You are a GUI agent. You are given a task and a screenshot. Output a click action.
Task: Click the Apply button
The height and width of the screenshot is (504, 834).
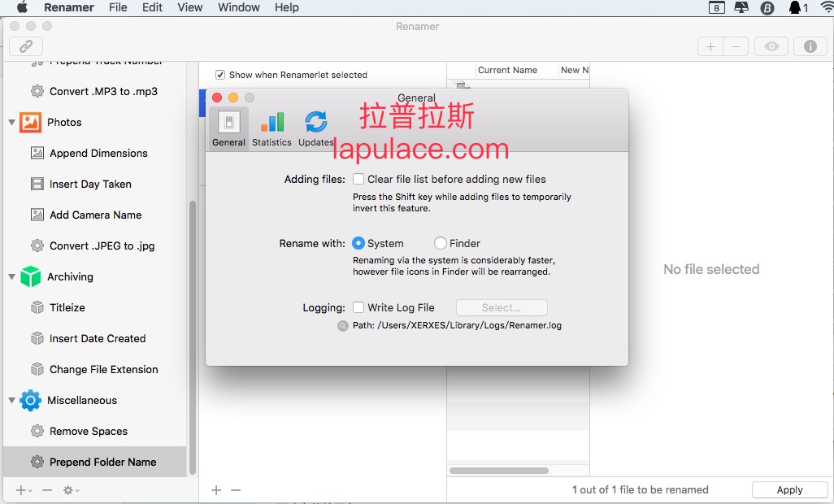click(x=789, y=489)
